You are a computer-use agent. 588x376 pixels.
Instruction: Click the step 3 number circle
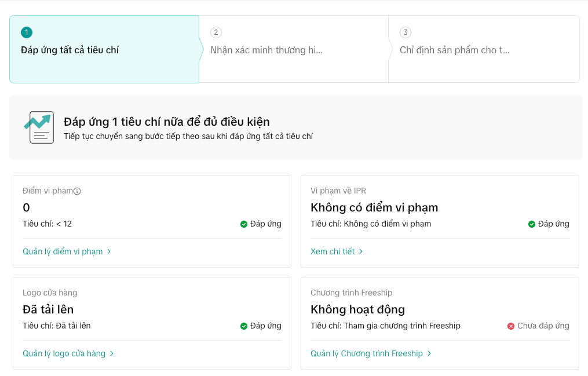(406, 32)
